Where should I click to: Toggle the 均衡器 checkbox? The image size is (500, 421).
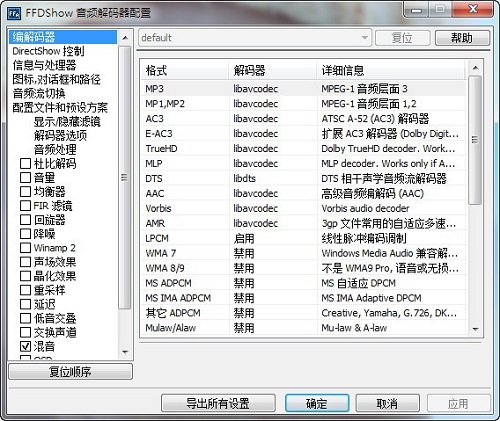pos(25,192)
